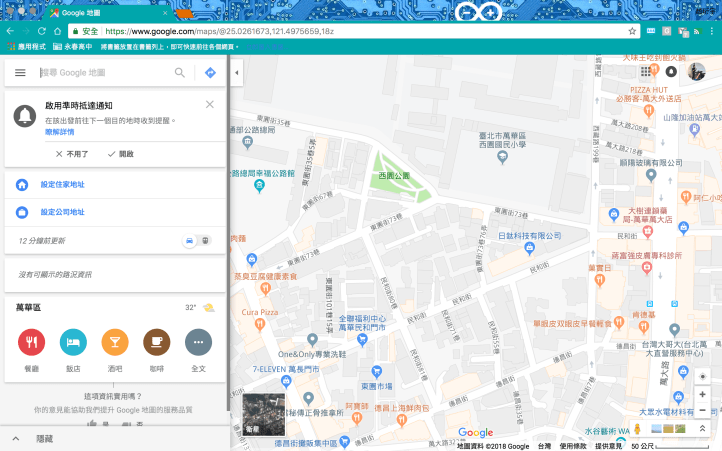Dismiss the arrival notification card with X
The height and width of the screenshot is (451, 722).
pyautogui.click(x=210, y=105)
